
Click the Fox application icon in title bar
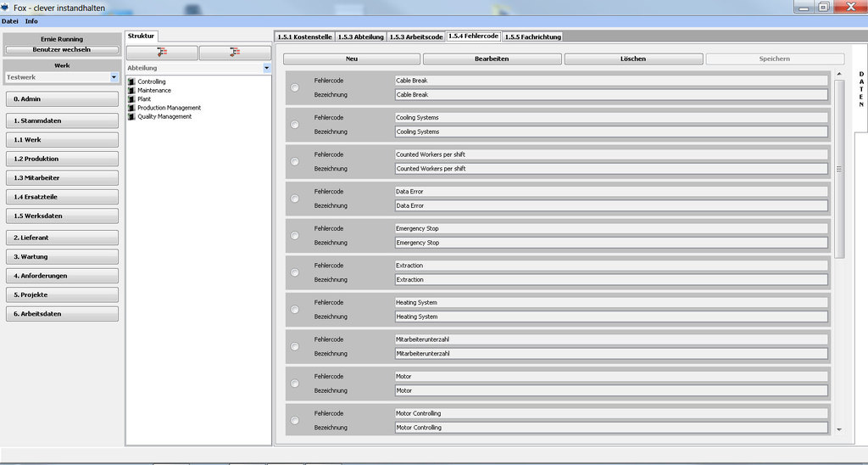point(5,7)
